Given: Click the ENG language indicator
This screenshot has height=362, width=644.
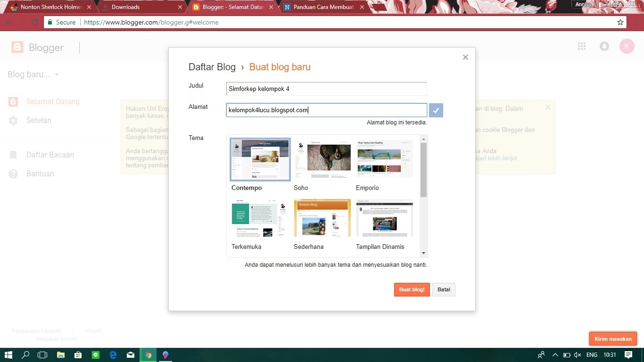Looking at the screenshot, I should pos(592,355).
